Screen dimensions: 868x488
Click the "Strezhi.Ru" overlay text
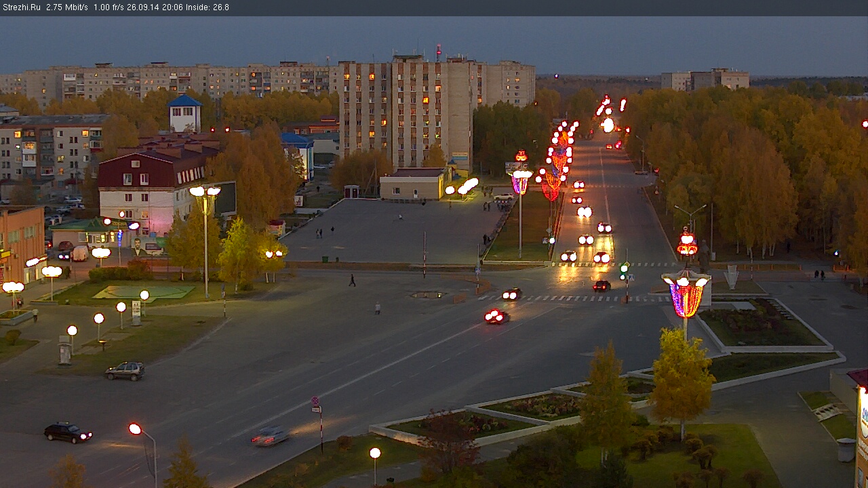tap(22, 7)
